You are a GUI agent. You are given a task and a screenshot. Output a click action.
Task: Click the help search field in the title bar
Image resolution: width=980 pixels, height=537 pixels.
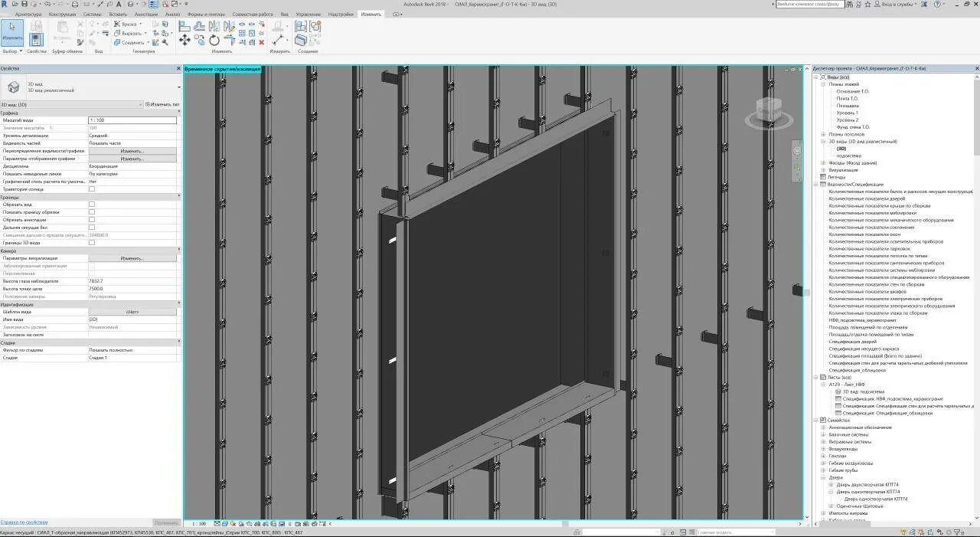pyautogui.click(x=809, y=4)
